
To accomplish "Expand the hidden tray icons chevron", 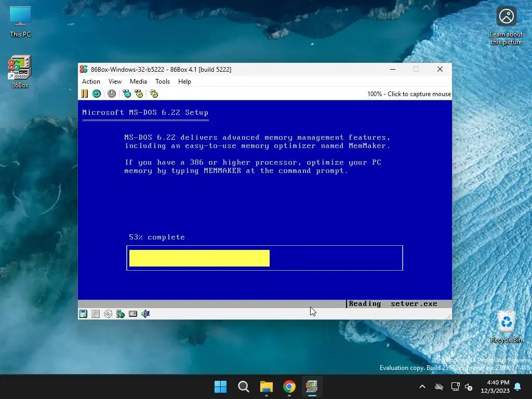I will coord(422,387).
